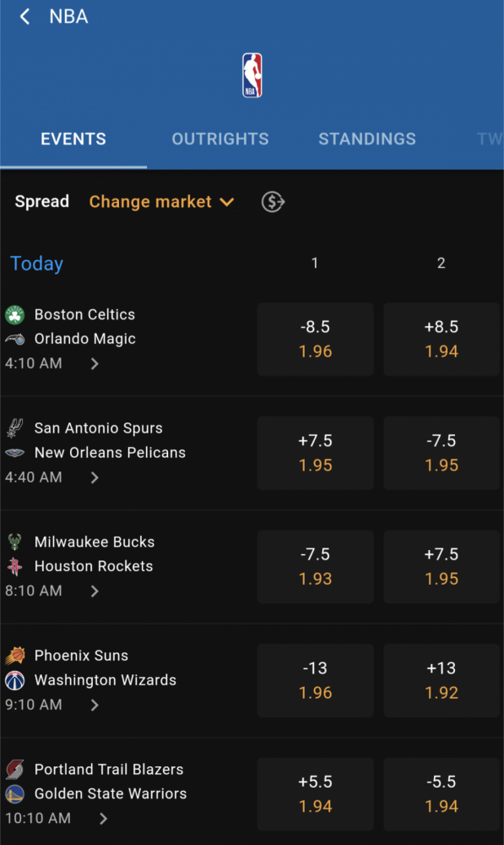Select Trail Blazers +5.5 at 1.94
504x845 pixels.
(x=316, y=793)
